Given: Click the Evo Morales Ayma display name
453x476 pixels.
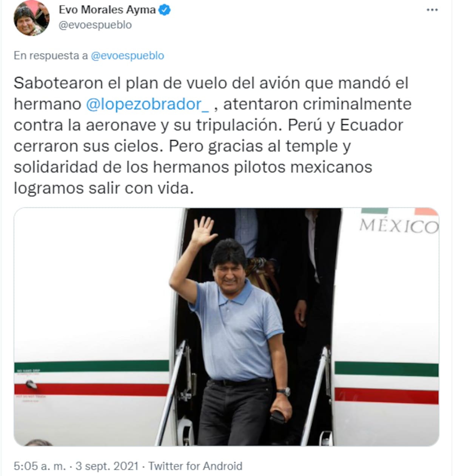Looking at the screenshot, I should coord(107,10).
